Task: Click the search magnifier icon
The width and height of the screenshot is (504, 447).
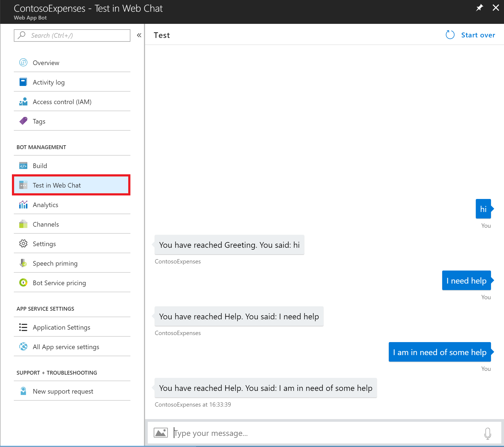Action: 22,35
